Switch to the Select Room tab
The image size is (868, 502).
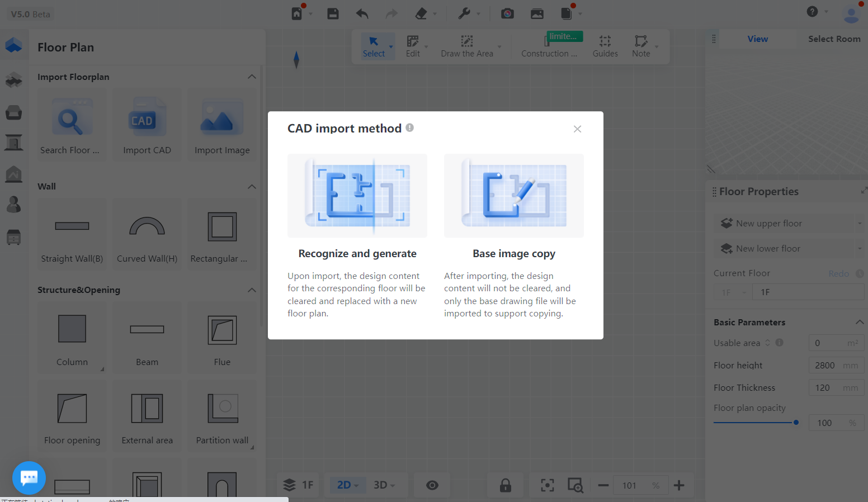pyautogui.click(x=834, y=39)
